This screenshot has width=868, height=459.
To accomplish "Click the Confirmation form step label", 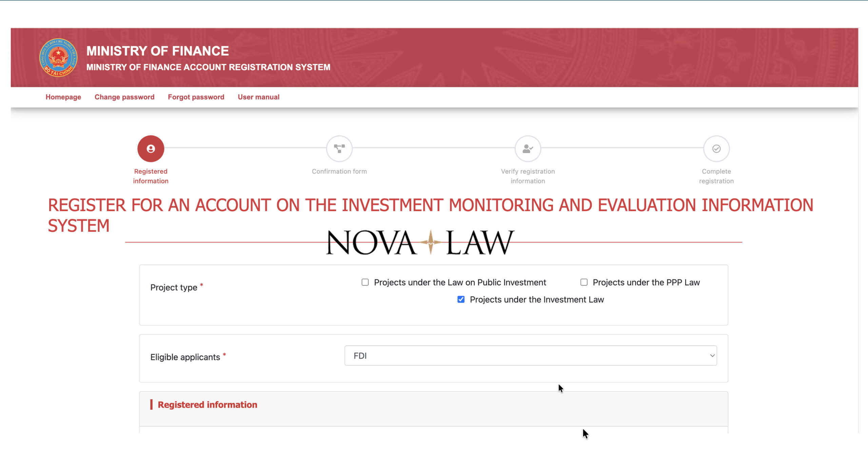I will 339,171.
